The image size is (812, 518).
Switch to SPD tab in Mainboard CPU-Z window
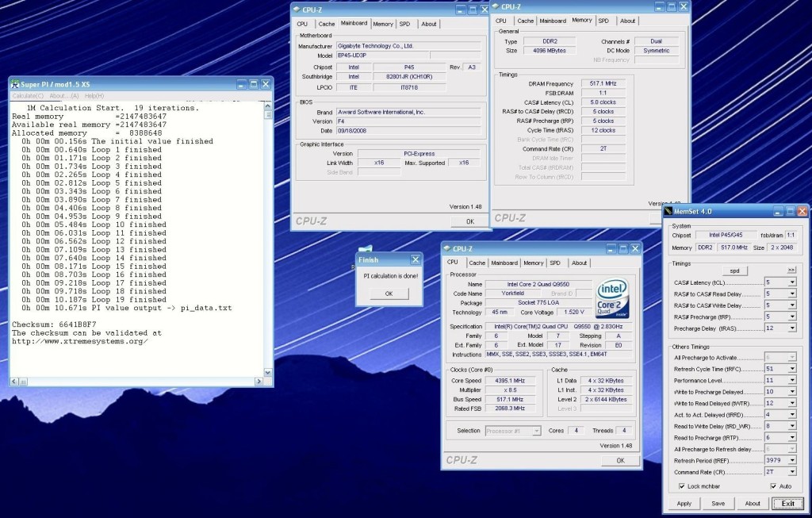point(405,24)
